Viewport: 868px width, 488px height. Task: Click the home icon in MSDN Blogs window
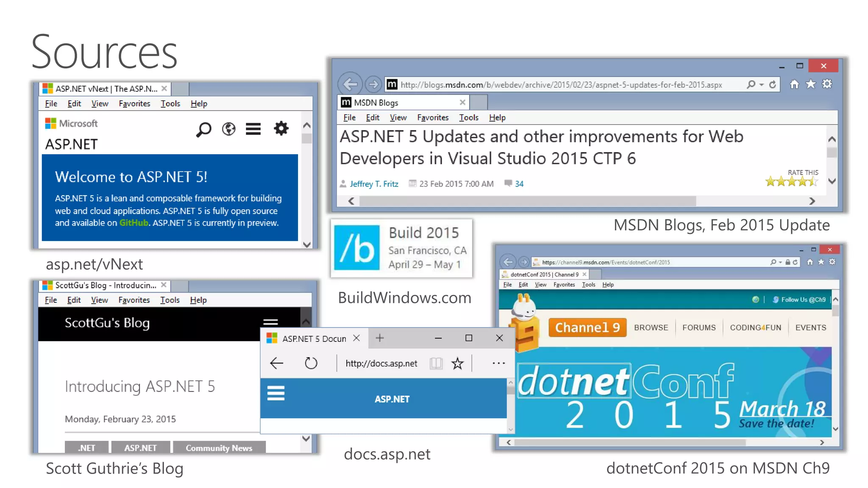coord(794,84)
